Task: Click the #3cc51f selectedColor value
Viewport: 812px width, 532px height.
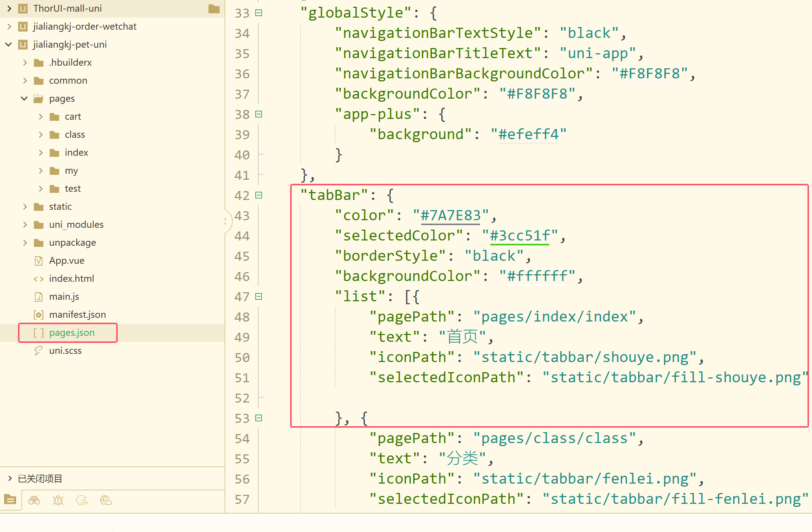Action: pos(520,236)
